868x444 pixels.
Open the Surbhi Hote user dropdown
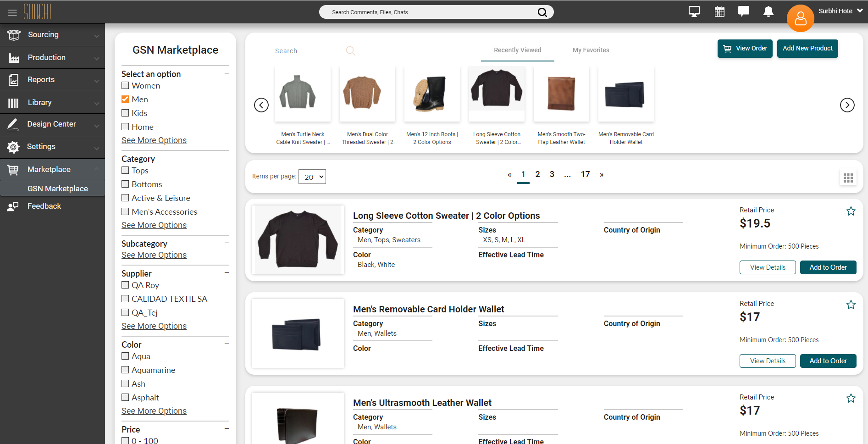[x=841, y=11]
